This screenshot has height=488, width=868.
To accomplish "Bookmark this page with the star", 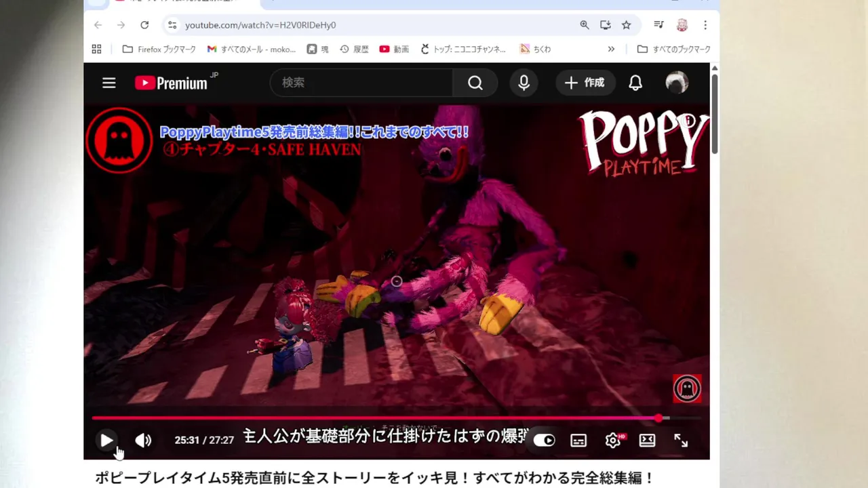I will [627, 25].
